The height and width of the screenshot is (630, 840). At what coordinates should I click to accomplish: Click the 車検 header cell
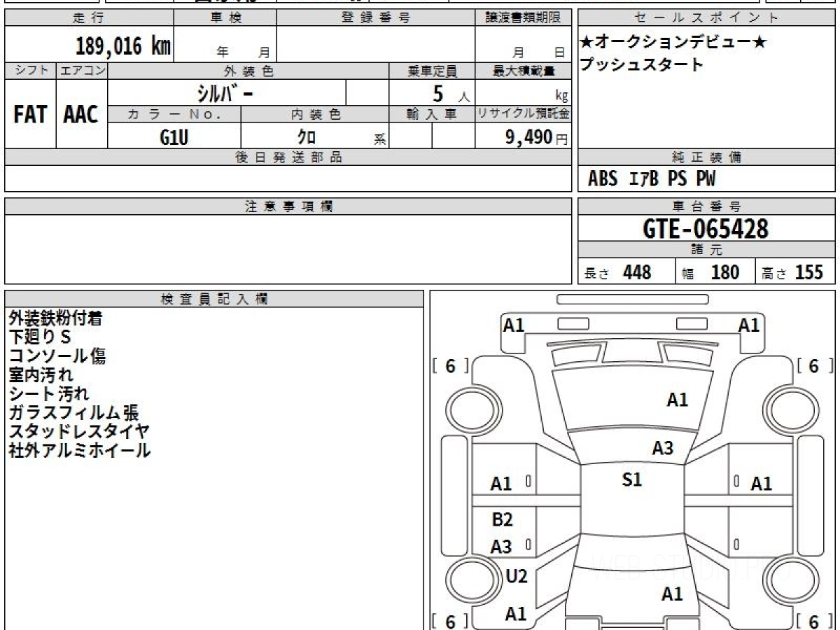225,18
